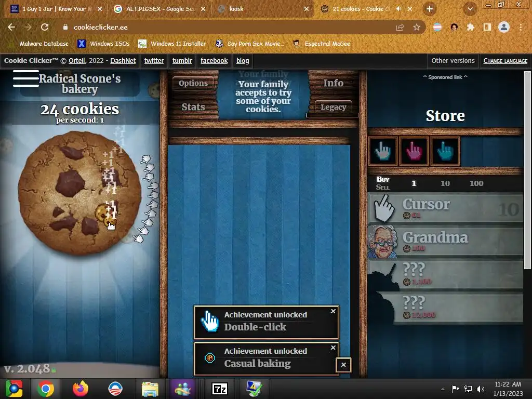
Task: Open the tumblr link
Action: pyautogui.click(x=182, y=61)
